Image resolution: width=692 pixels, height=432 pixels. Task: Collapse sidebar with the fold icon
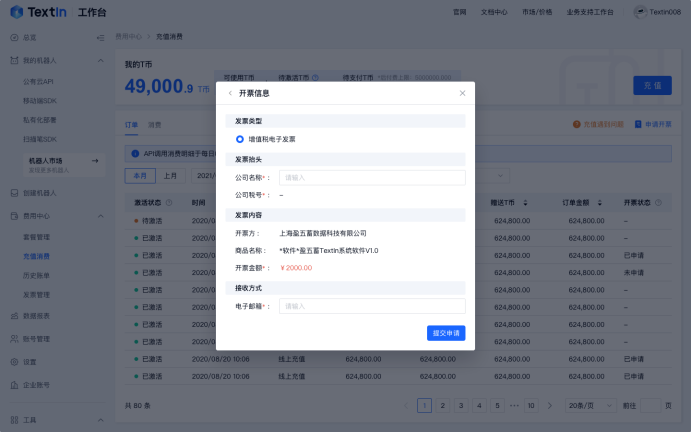click(x=101, y=38)
